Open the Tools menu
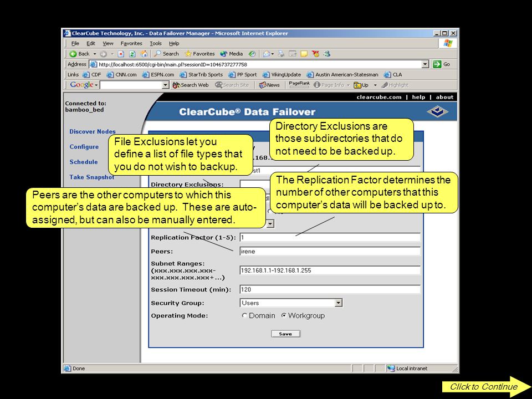Screen dimensions: 532x399 (x=156, y=43)
